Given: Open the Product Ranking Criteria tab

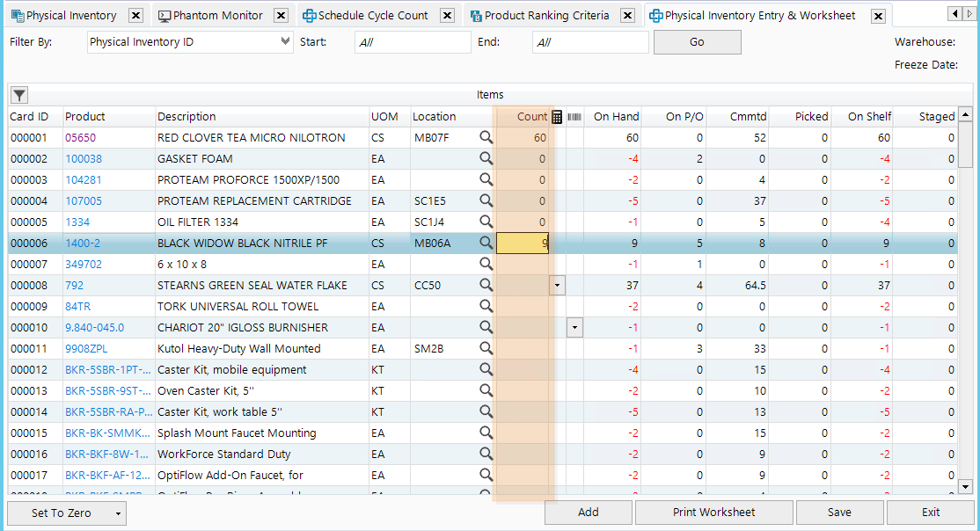Looking at the screenshot, I should pos(545,16).
